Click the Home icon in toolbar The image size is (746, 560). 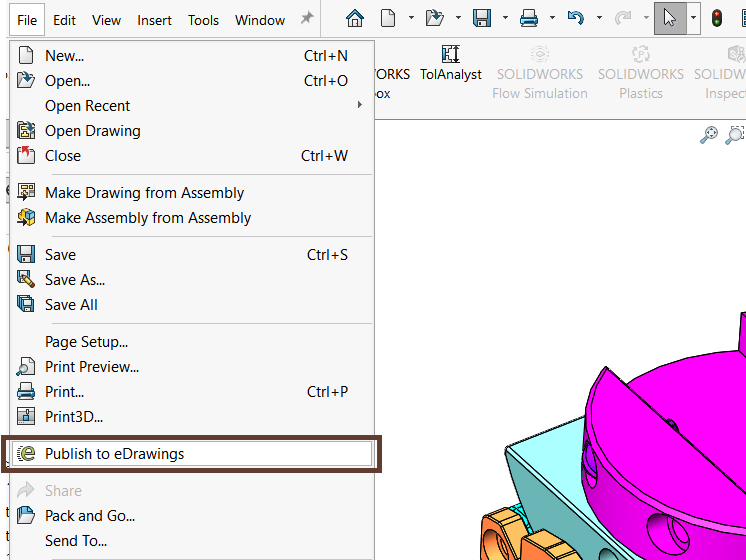(355, 18)
